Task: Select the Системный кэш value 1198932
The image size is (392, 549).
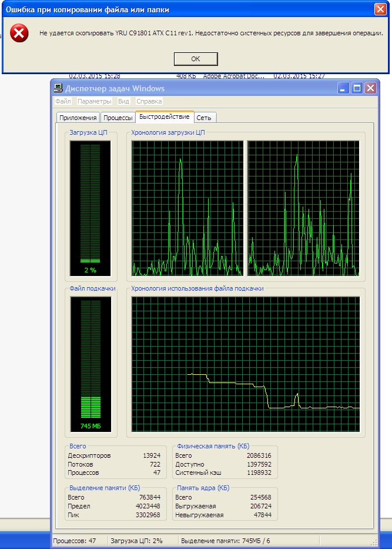Action: [x=259, y=473]
